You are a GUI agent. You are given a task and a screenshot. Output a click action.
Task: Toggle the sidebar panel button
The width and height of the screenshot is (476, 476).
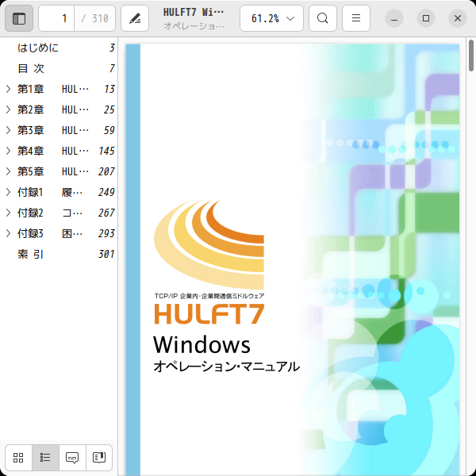tap(19, 18)
